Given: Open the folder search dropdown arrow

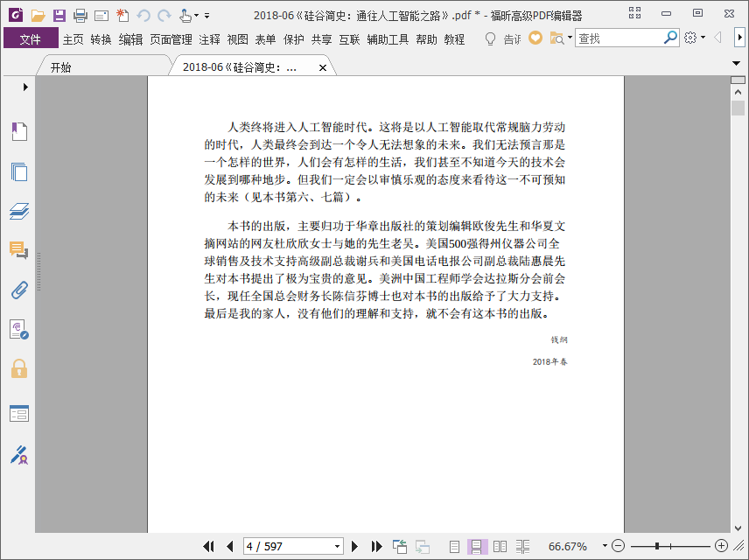Looking at the screenshot, I should point(570,38).
